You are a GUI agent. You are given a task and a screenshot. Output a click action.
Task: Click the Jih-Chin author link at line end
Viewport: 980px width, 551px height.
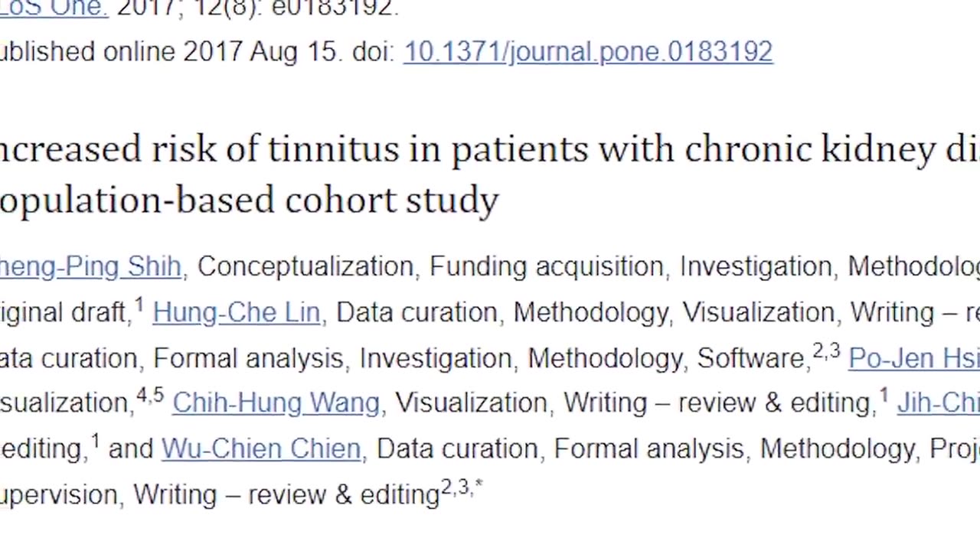938,403
